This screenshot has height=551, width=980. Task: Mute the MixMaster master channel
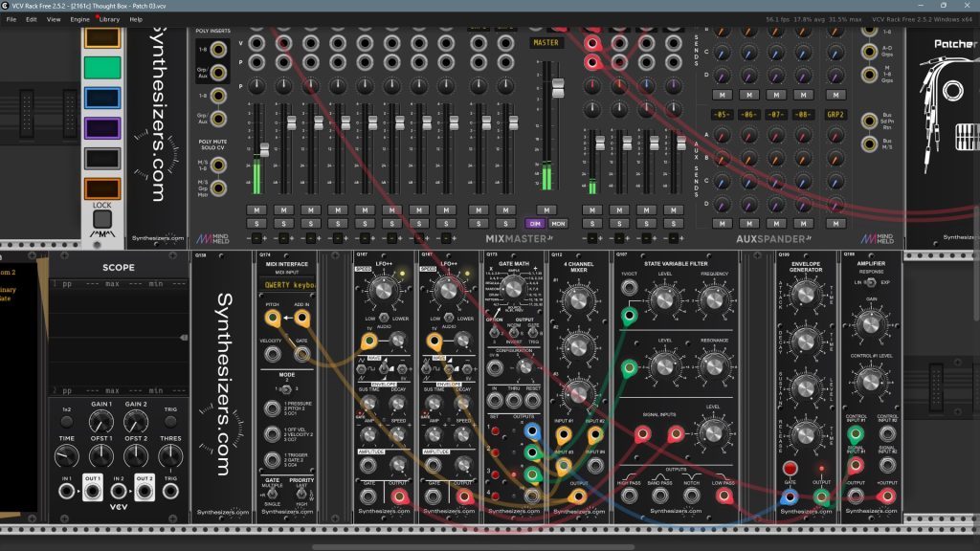coord(546,210)
